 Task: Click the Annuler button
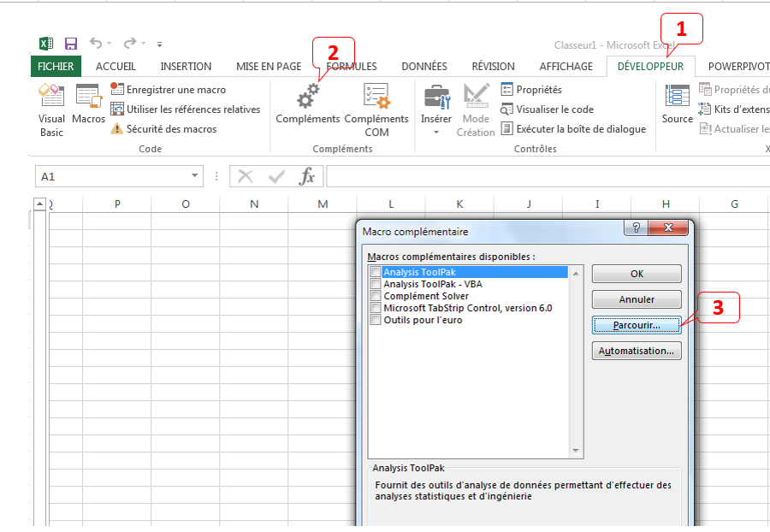click(637, 299)
